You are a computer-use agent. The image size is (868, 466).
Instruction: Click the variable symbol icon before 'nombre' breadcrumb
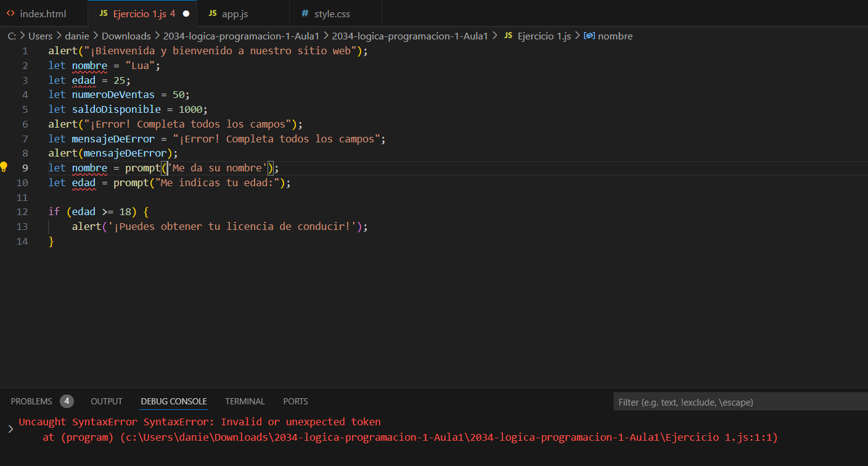pyautogui.click(x=589, y=36)
